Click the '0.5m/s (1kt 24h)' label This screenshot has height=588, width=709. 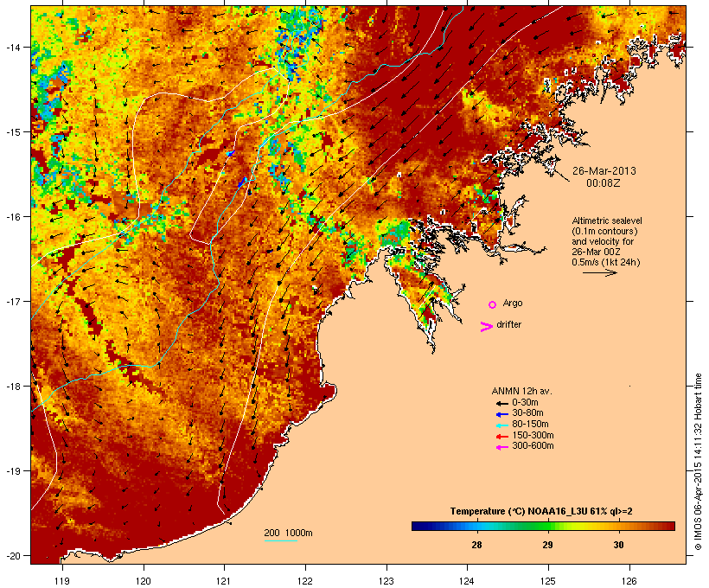pyautogui.click(x=606, y=262)
